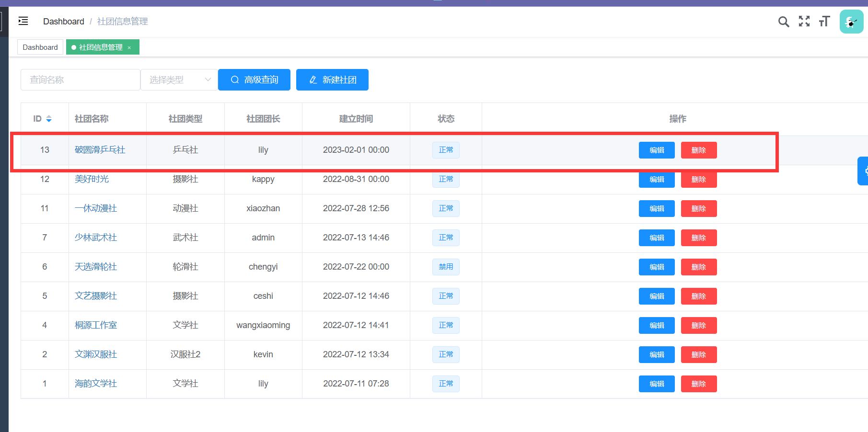Expand the 选择类型 dropdown

coord(179,80)
